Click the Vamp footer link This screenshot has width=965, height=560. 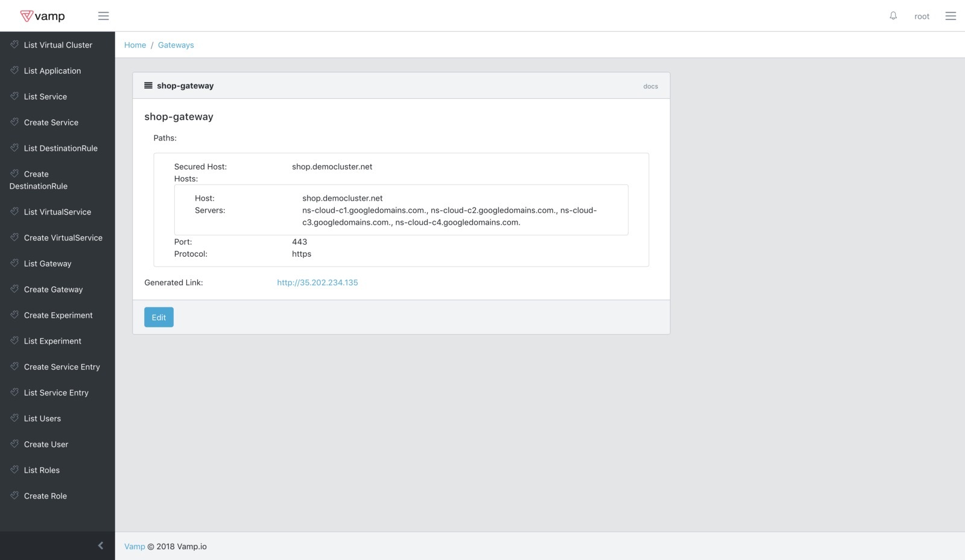pyautogui.click(x=134, y=547)
